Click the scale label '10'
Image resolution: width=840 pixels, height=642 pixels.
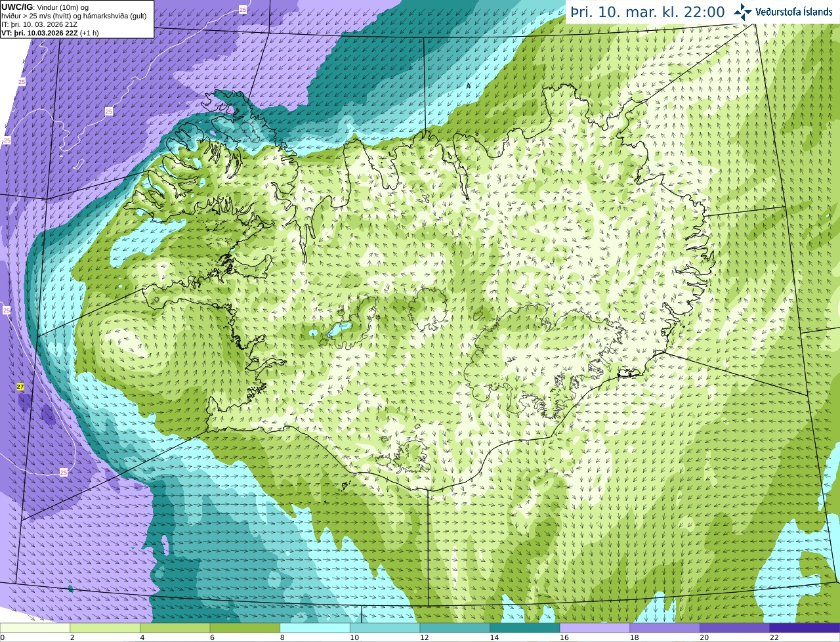tap(354, 637)
